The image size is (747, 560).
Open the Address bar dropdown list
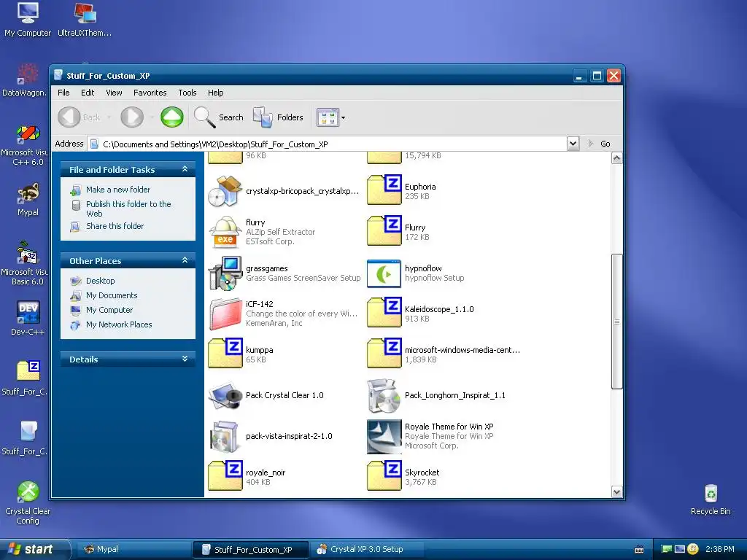click(573, 144)
